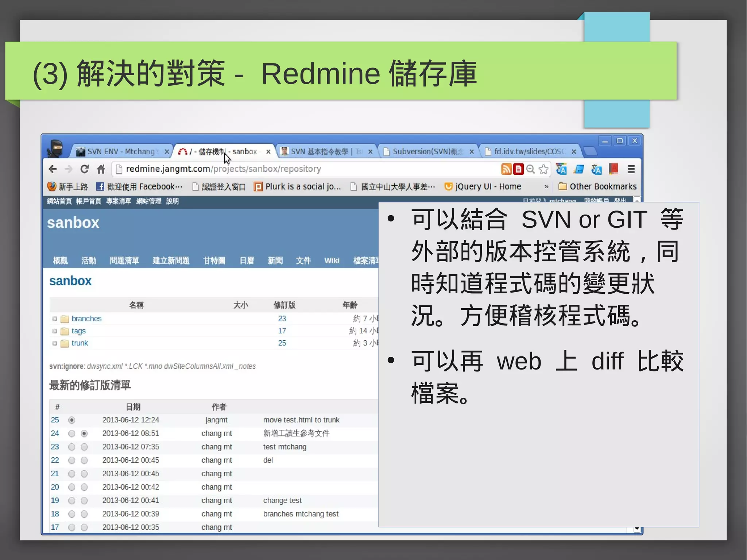Click the orange RSS feed icon
Image resolution: width=747 pixels, height=560 pixels.
(506, 169)
